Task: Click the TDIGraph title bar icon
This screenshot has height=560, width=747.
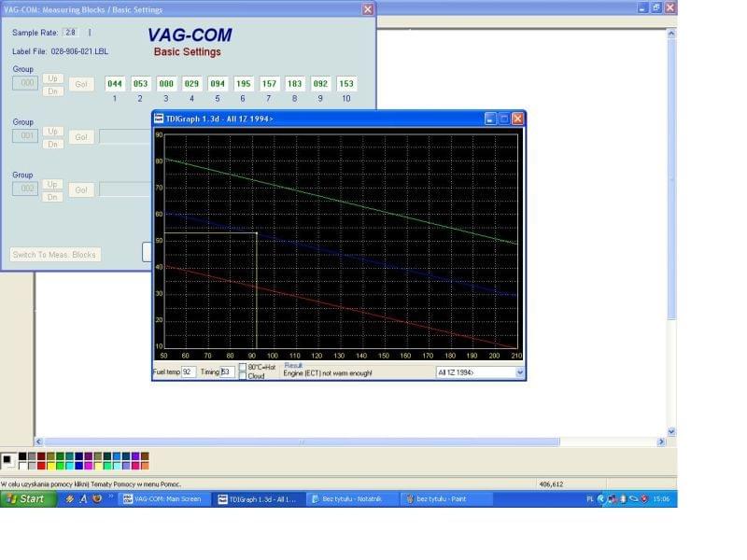Action: (x=159, y=119)
